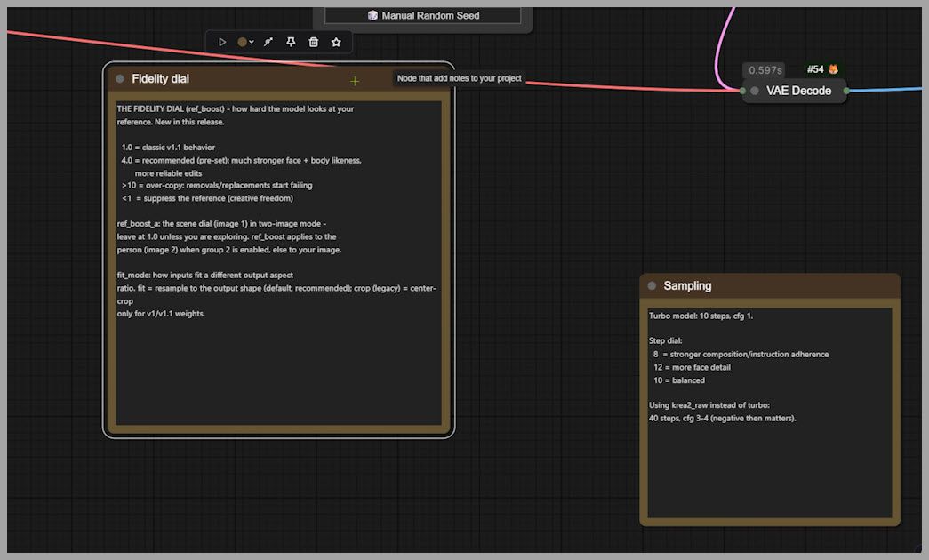Select the Fidelity dial node title
Viewport: 929px width, 560px height.
tap(160, 79)
